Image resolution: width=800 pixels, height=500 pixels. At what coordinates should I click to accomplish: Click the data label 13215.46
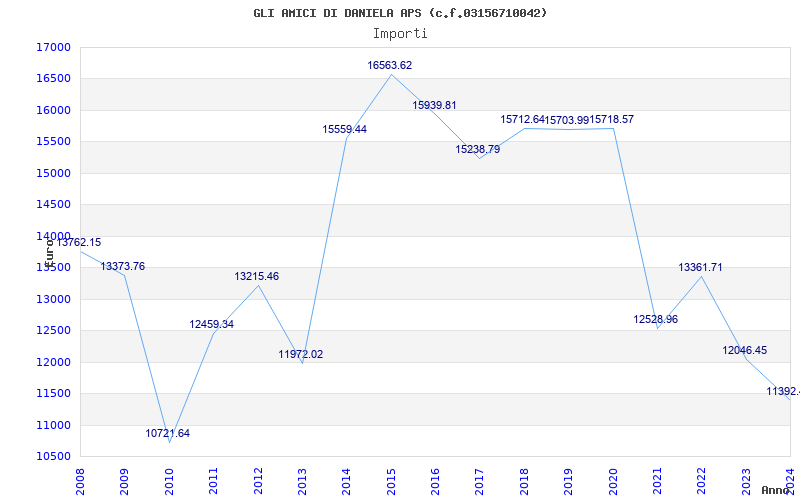point(257,276)
